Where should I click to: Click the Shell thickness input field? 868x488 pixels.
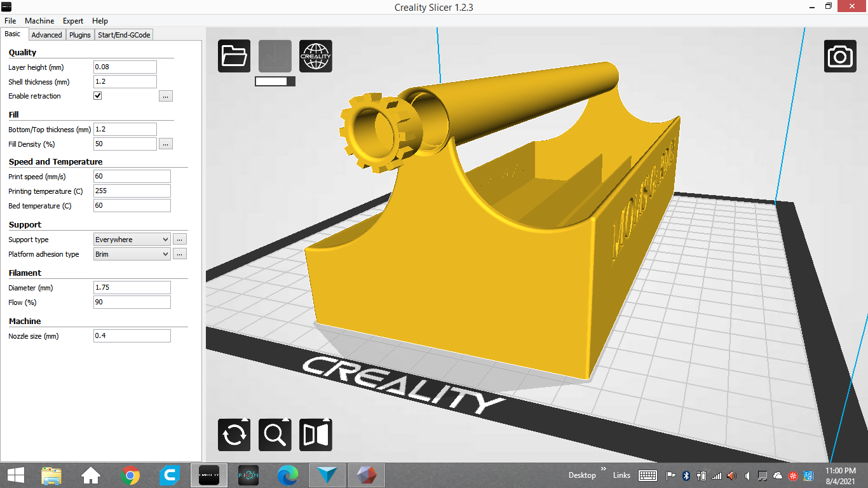click(x=125, y=81)
